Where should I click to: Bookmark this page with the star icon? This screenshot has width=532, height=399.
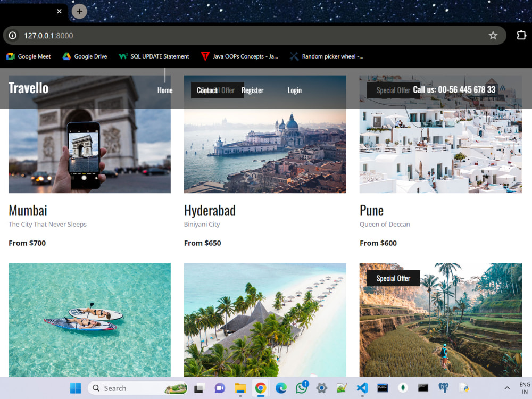tap(493, 35)
